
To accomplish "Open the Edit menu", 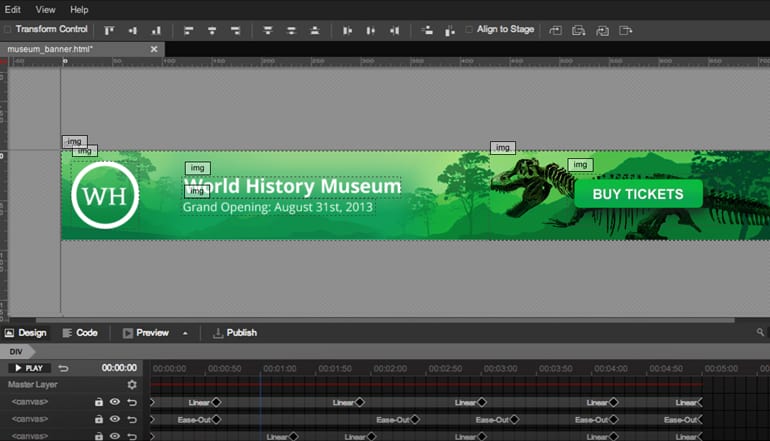I will coord(12,9).
